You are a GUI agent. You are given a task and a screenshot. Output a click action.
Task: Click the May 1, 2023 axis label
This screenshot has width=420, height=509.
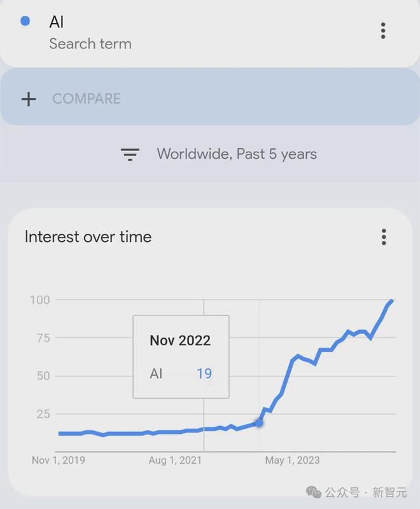coord(292,460)
